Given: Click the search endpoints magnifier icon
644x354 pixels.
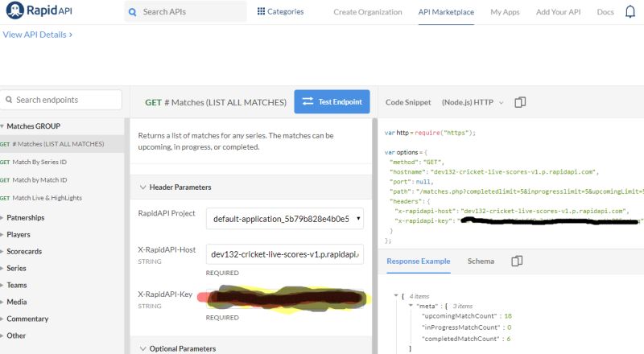Looking at the screenshot, I should 9,100.
